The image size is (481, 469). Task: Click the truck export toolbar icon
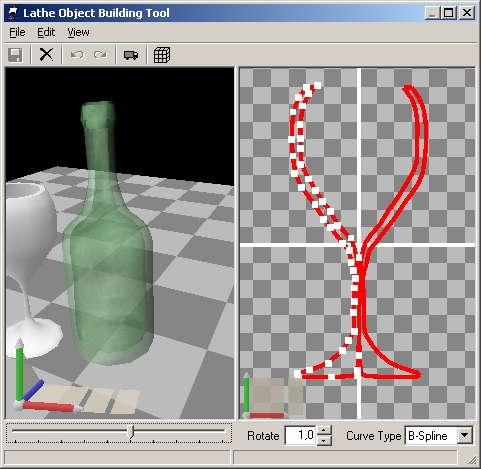click(131, 55)
